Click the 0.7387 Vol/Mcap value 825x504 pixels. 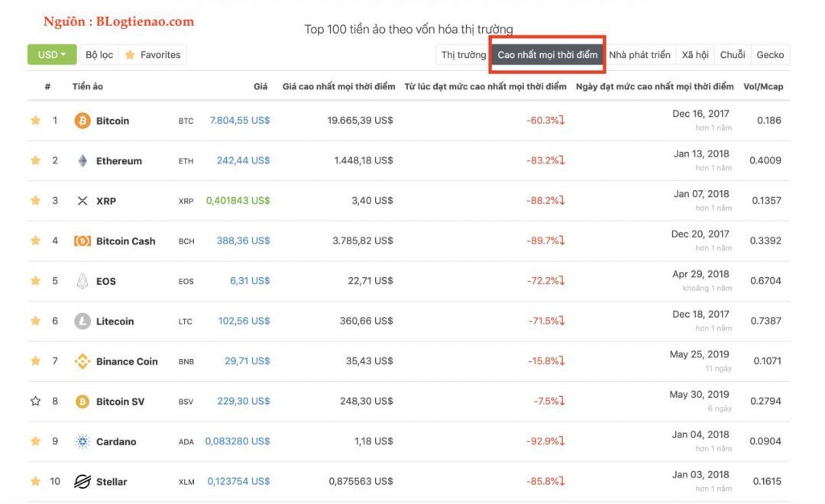pos(765,321)
